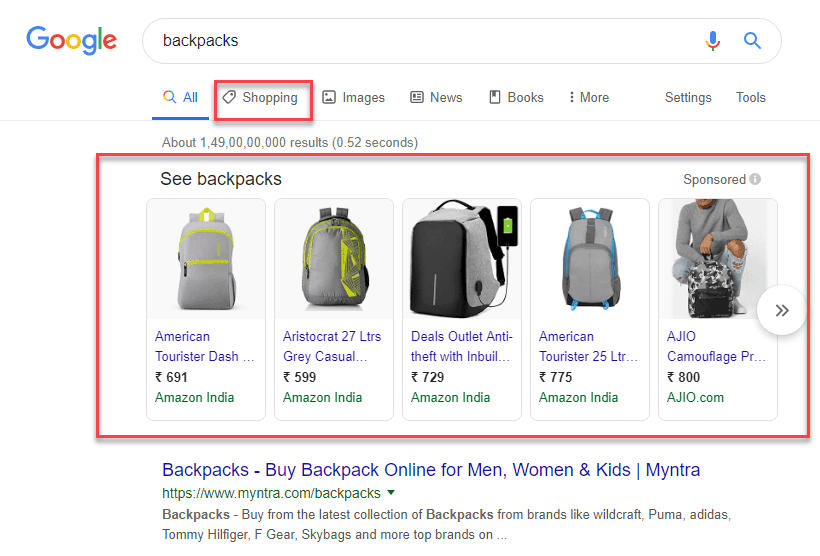The width and height of the screenshot is (820, 556).
Task: Click the See backpacks heading
Action: (x=221, y=179)
